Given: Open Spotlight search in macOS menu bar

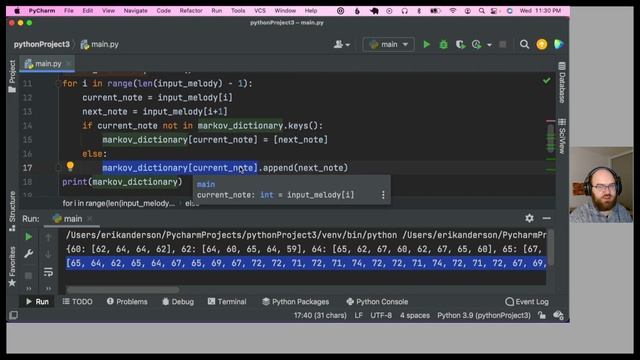Looking at the screenshot, I should tap(482, 11).
